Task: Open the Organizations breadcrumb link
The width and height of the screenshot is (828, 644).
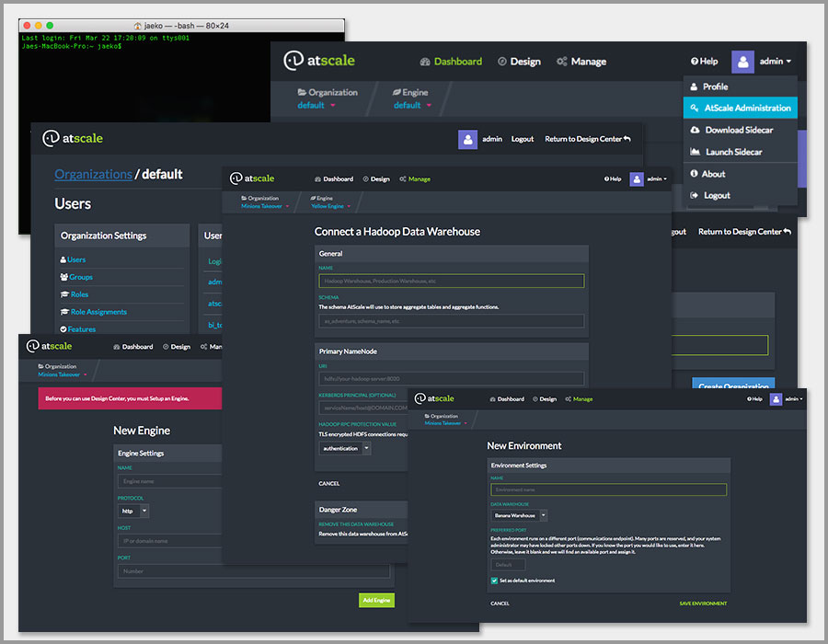Action: click(94, 174)
